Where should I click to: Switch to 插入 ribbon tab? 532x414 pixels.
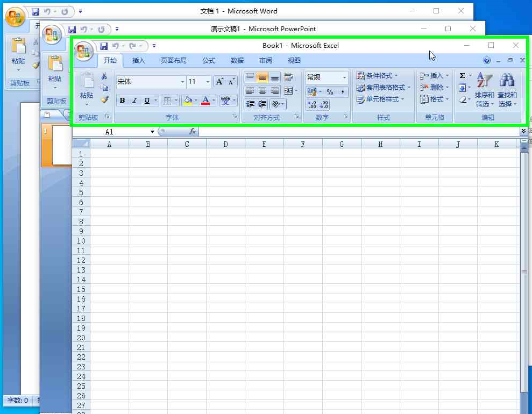click(x=138, y=60)
